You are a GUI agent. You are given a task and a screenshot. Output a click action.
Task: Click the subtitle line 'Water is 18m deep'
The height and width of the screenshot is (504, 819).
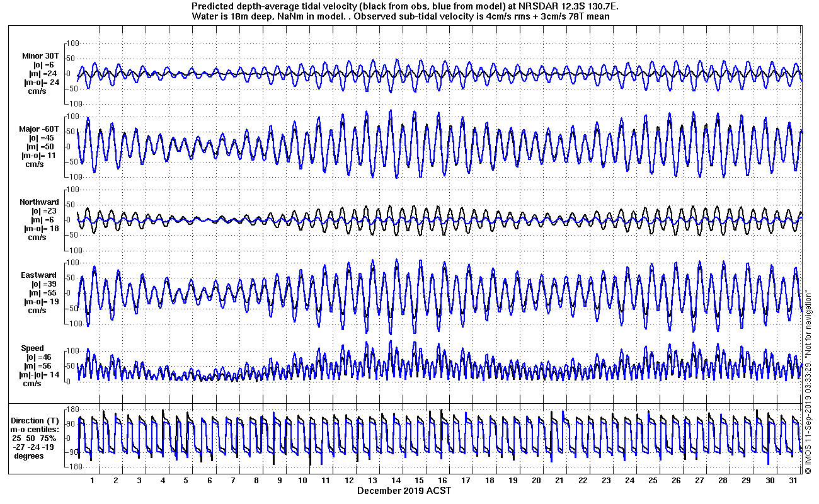click(400, 16)
